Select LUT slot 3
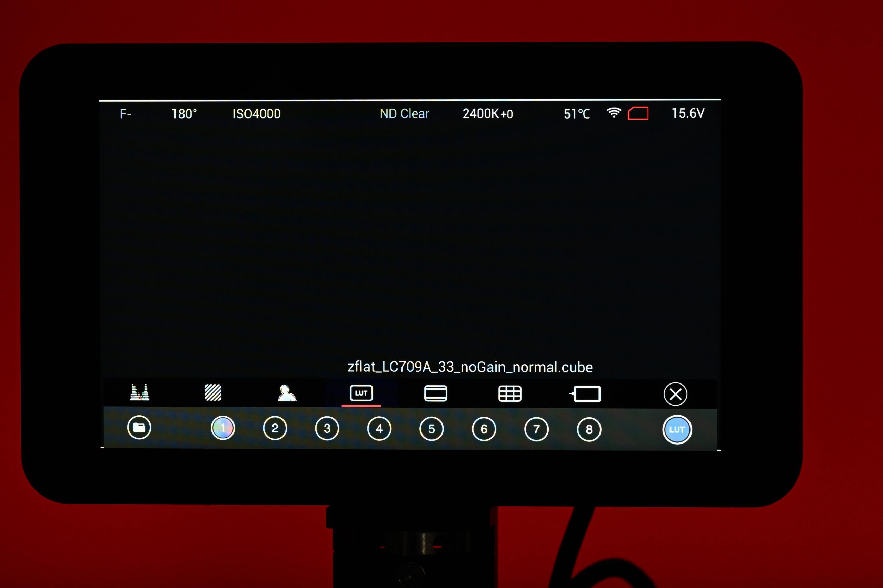 327,428
